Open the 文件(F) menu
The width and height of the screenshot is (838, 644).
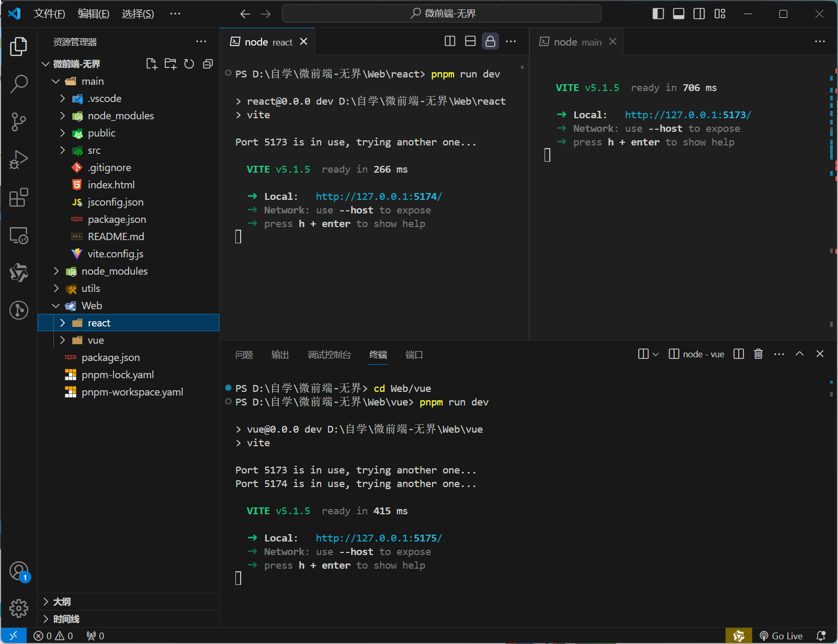49,14
